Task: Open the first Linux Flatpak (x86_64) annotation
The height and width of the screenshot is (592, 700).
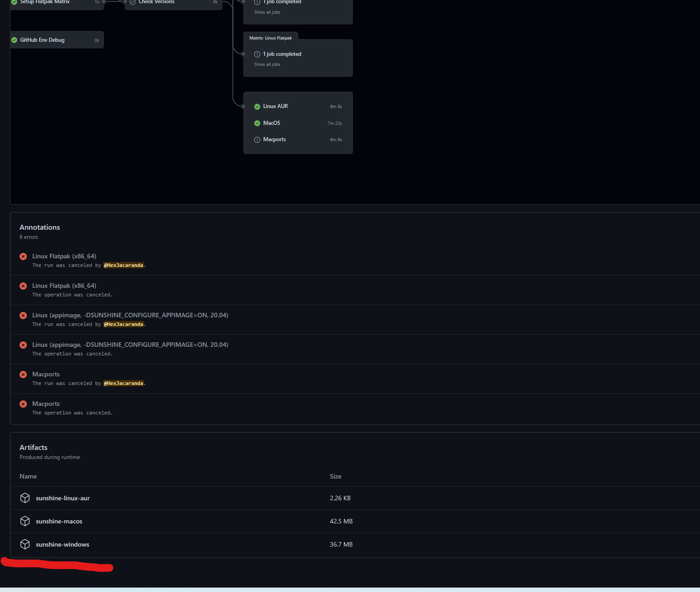Action: [x=64, y=256]
